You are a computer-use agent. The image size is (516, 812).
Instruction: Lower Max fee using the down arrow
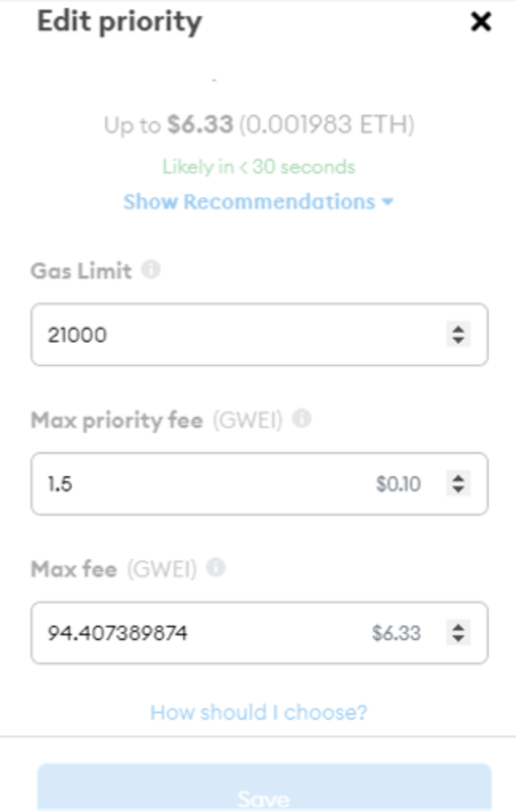[458, 638]
